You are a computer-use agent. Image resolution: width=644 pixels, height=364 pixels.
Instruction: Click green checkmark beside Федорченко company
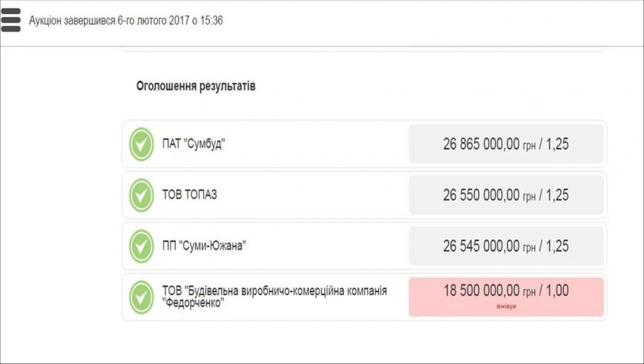[142, 297]
